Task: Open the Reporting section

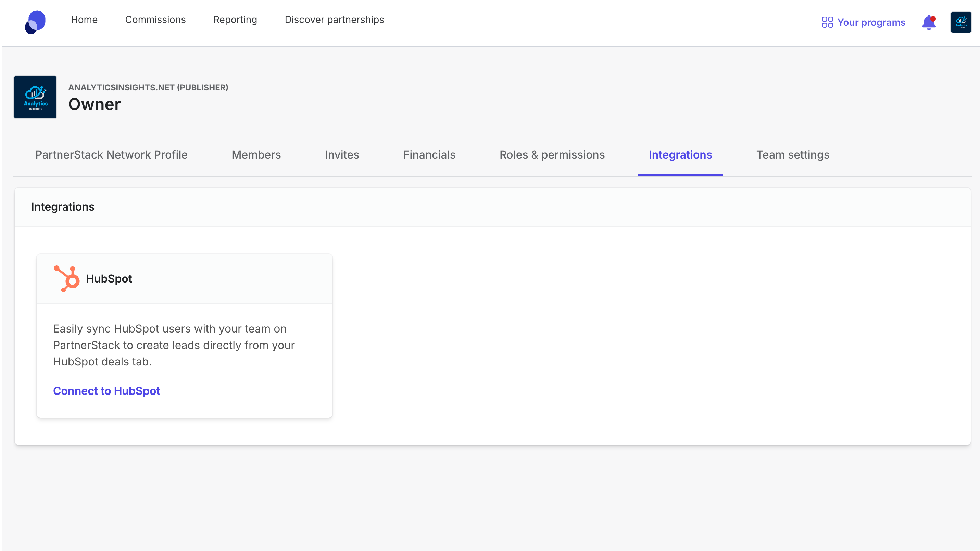Action: [x=235, y=20]
